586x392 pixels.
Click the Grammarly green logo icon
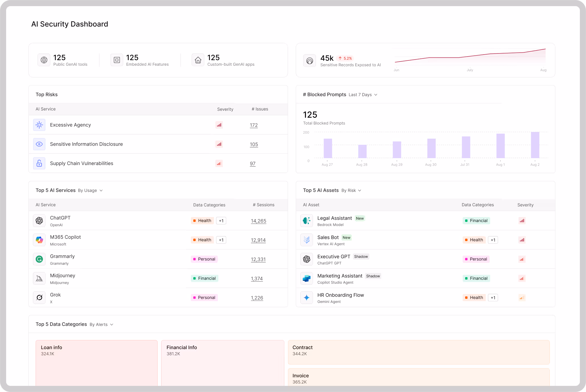tap(39, 259)
